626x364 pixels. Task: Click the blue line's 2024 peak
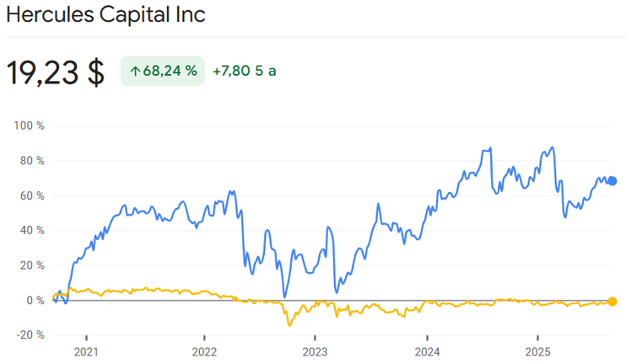488,150
